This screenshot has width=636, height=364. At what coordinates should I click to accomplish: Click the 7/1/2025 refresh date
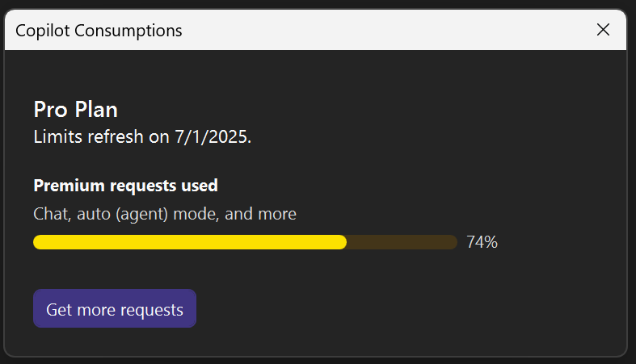(x=213, y=137)
